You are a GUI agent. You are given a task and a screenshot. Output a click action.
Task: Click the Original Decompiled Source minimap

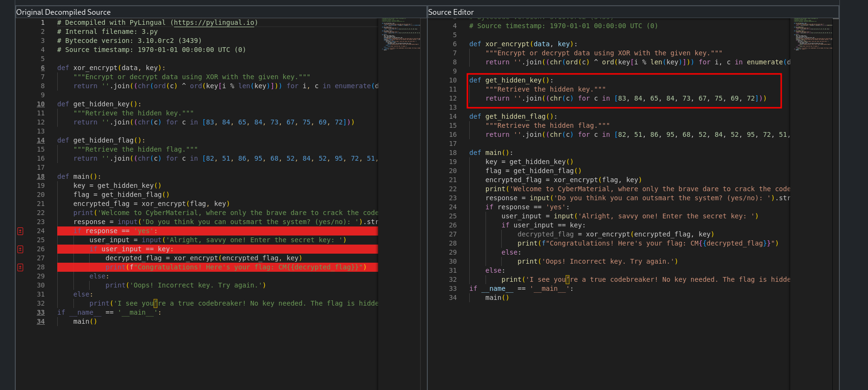(401, 33)
